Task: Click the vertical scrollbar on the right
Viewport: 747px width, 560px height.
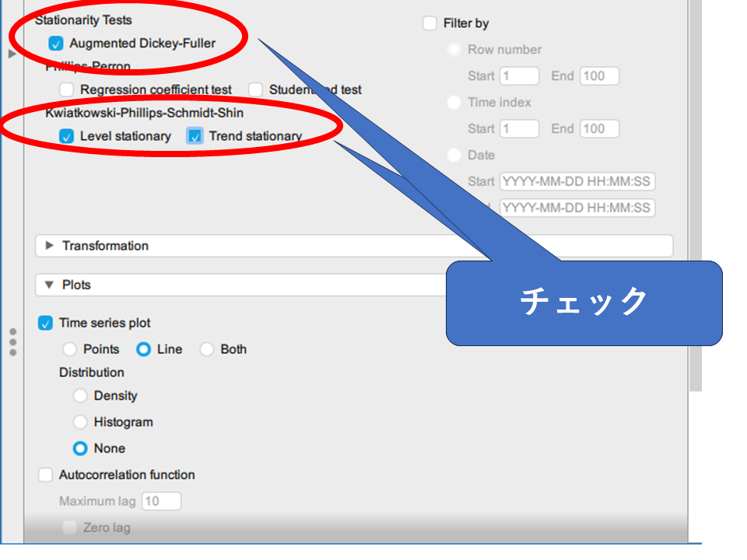Action: point(694,194)
